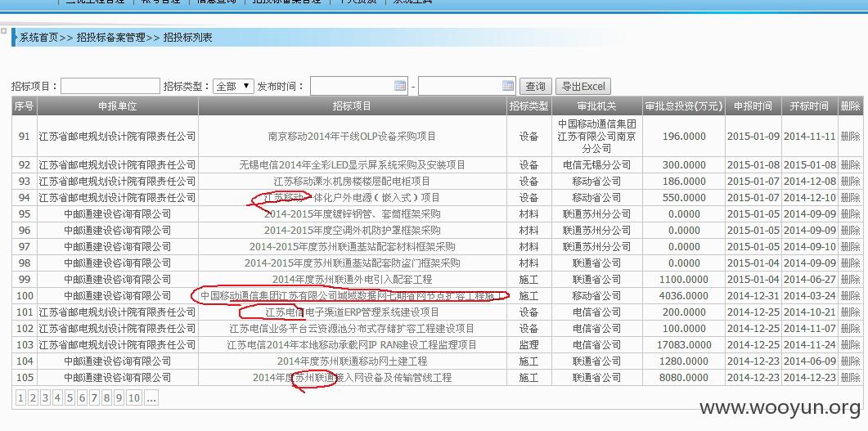Image resolution: width=868 pixels, height=431 pixels.
Task: Go to pagination page 9
Action: (x=119, y=397)
